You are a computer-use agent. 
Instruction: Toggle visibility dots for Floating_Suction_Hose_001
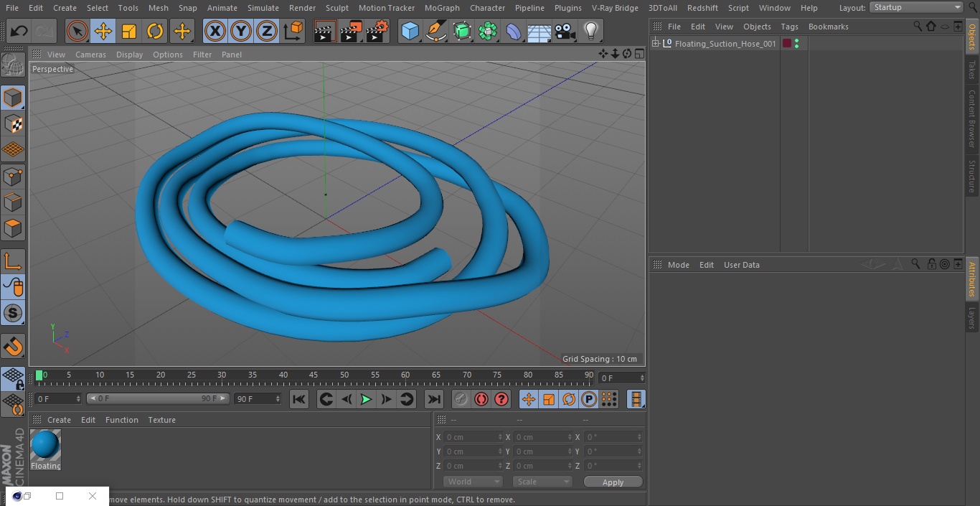(x=796, y=44)
